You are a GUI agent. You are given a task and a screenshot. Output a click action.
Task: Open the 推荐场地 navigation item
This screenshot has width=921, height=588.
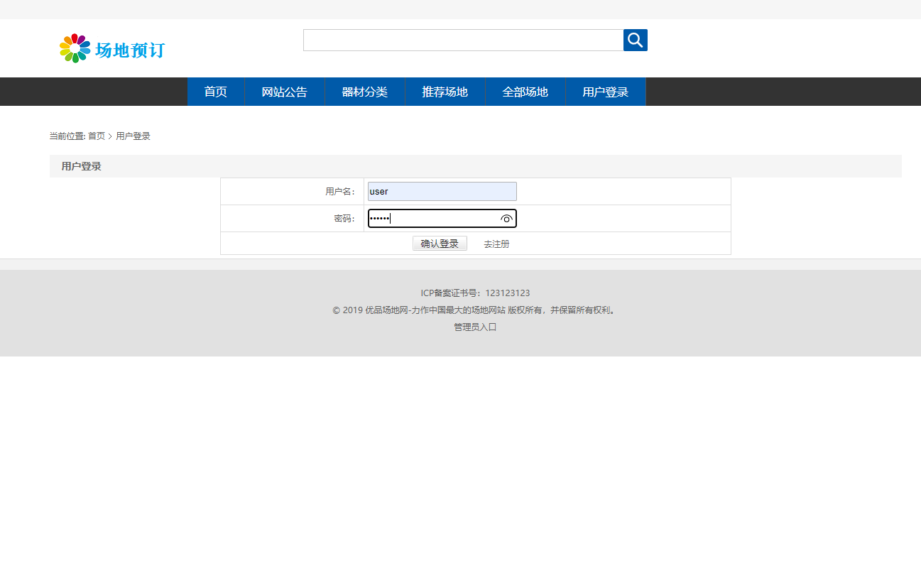tap(445, 92)
